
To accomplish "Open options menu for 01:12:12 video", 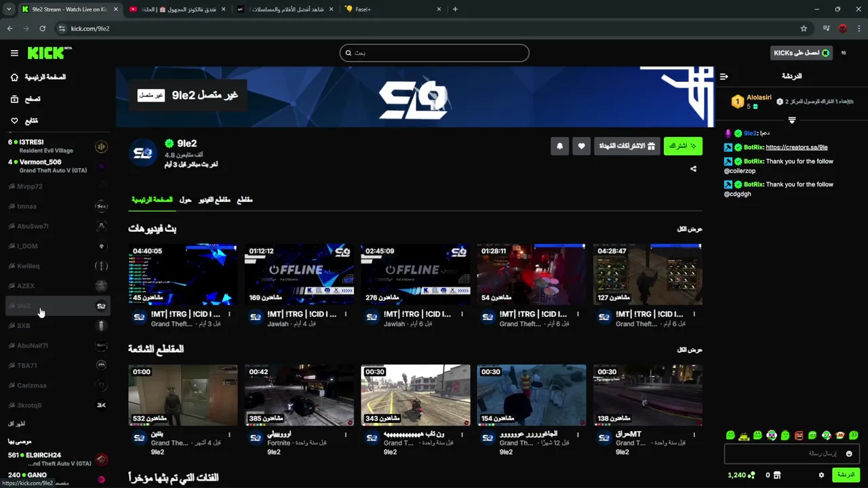I will coord(346,314).
